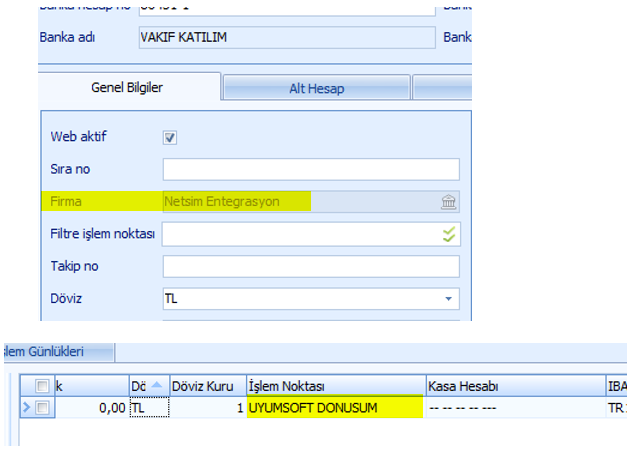
Task: Click the Takip no input field
Action: (x=311, y=266)
